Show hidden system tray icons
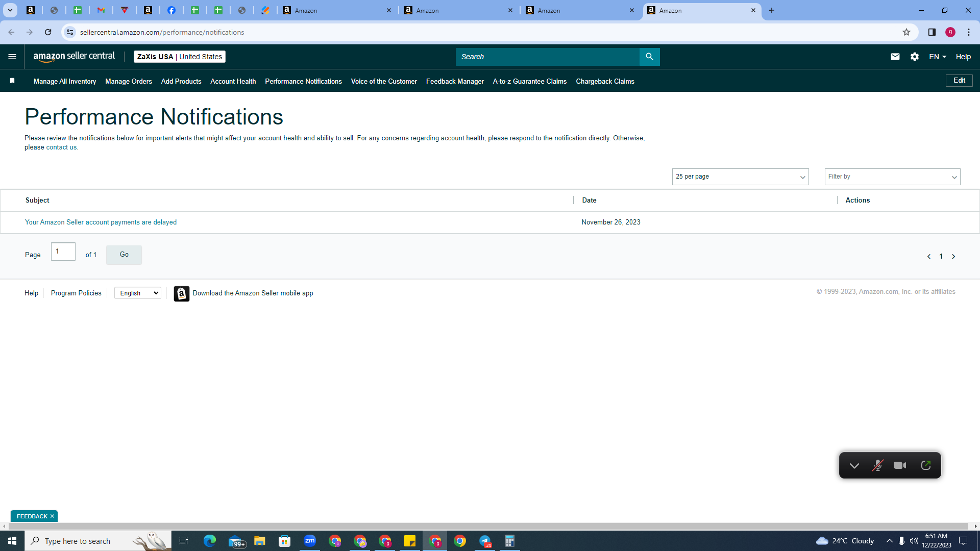The height and width of the screenshot is (551, 980). pos(889,541)
